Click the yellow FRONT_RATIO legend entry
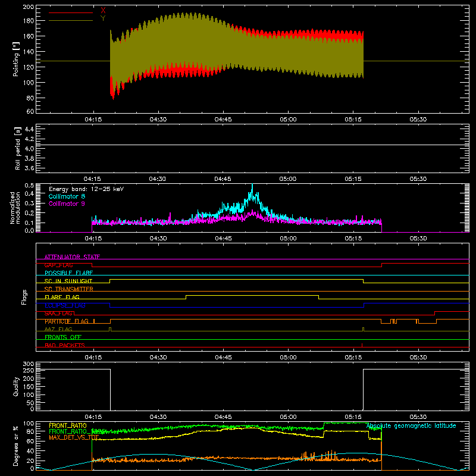This screenshot has height=476, width=476. coord(68,425)
